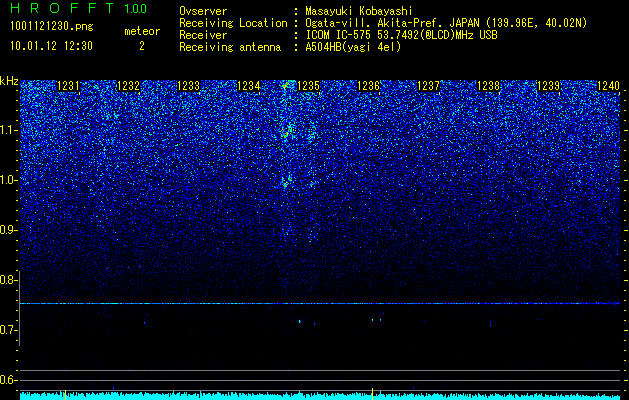Click the ICOM IC-575 53.7492 MHz USB text
Viewport: 629px width, 400px height.
401,35
